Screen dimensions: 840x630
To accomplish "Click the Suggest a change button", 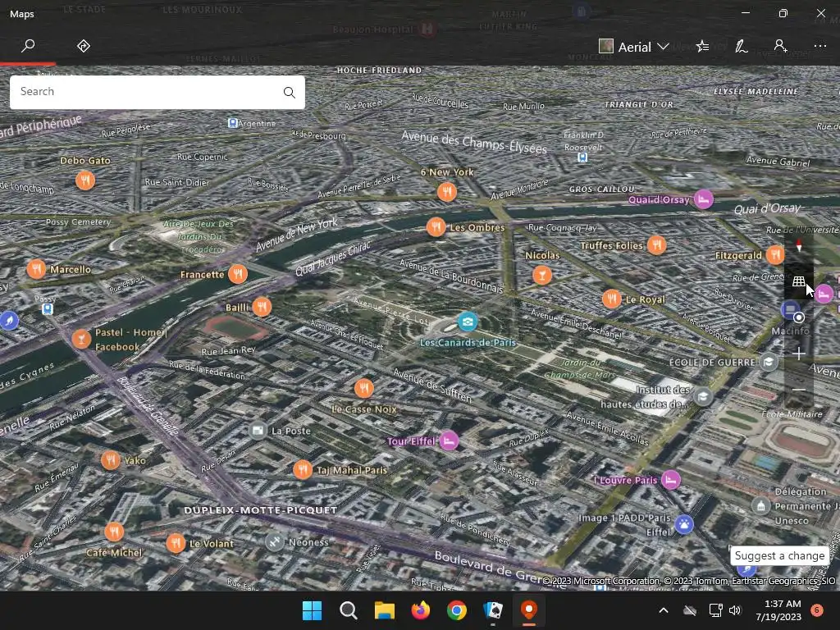I will click(779, 555).
